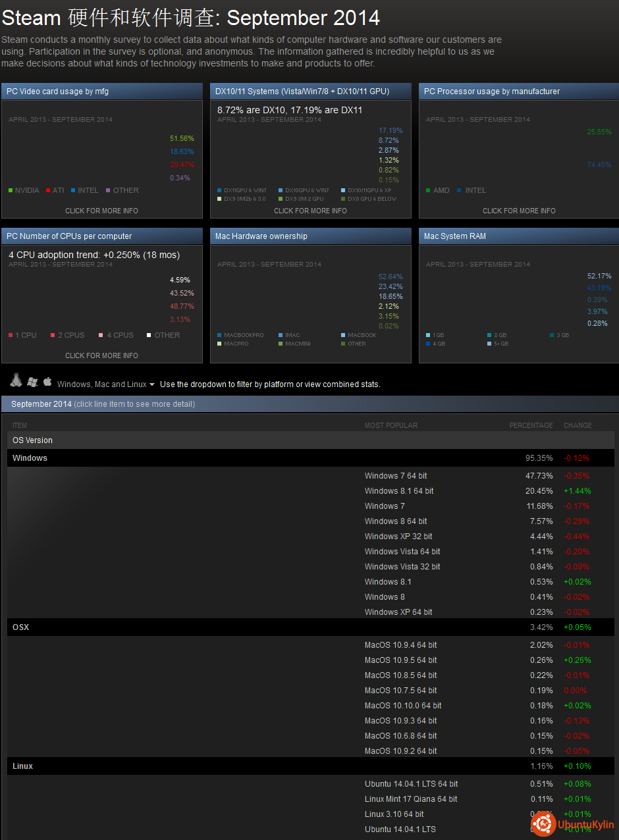The height and width of the screenshot is (840, 619).
Task: Click the Windows logo platform icon
Action: point(32,382)
